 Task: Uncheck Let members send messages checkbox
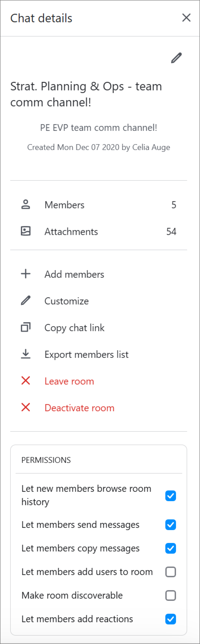171,525
